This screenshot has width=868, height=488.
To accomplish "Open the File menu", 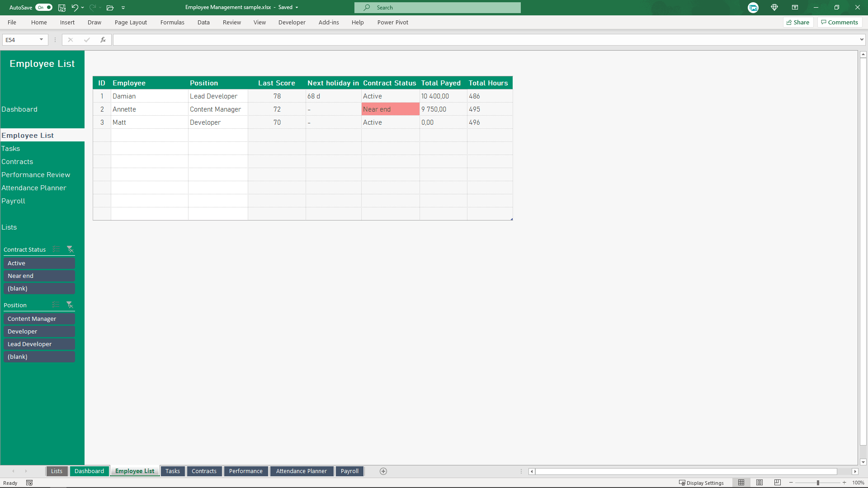I will (12, 22).
